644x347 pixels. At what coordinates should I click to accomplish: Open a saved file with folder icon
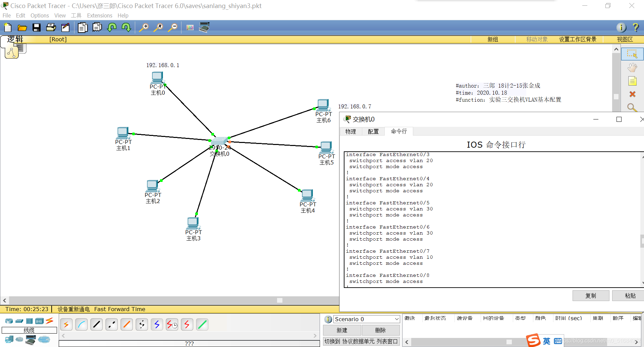22,28
